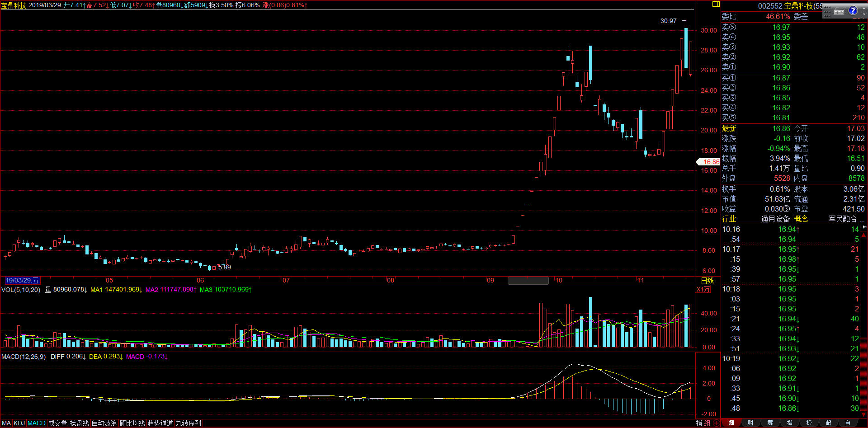Viewport: 868px width, 428px height.
Task: Open the 19/03/29 date selector label
Action: point(22,280)
